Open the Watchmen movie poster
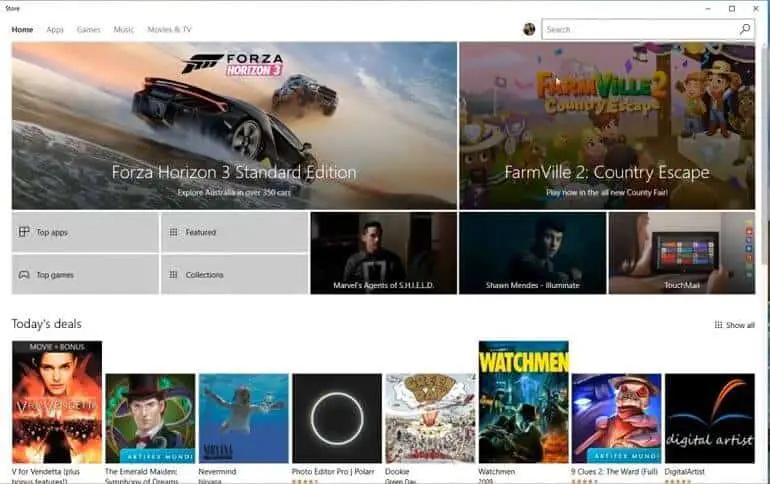Image resolution: width=770 pixels, height=484 pixels. [x=523, y=402]
